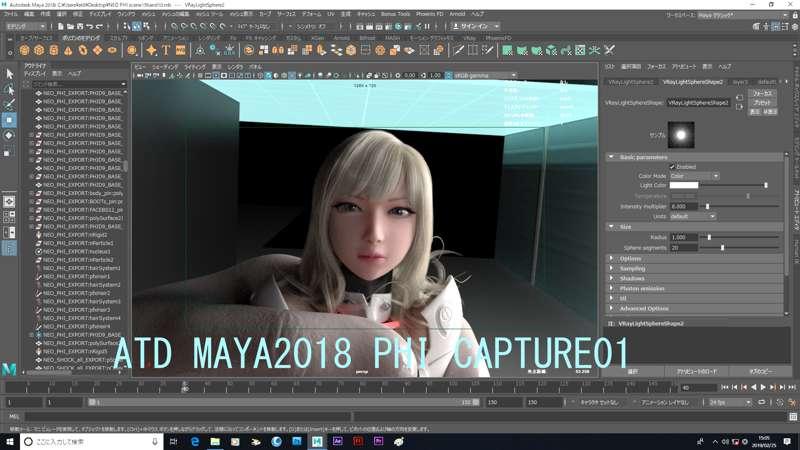Screen dimensions: 800x450
Task: Create a polygon disc from the shelf
Action: pos(112,50)
